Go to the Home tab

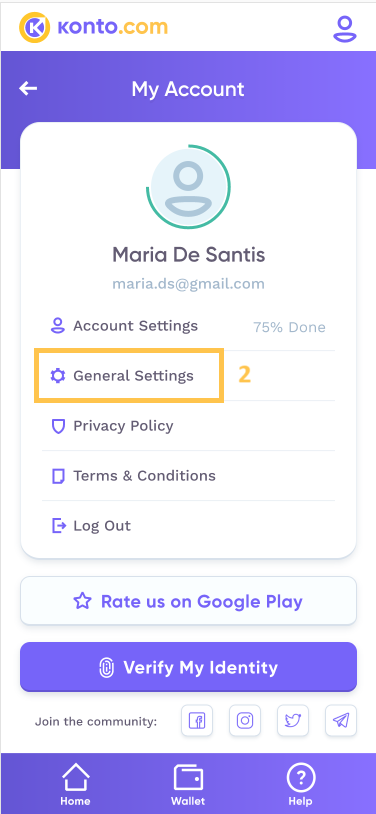tap(75, 784)
